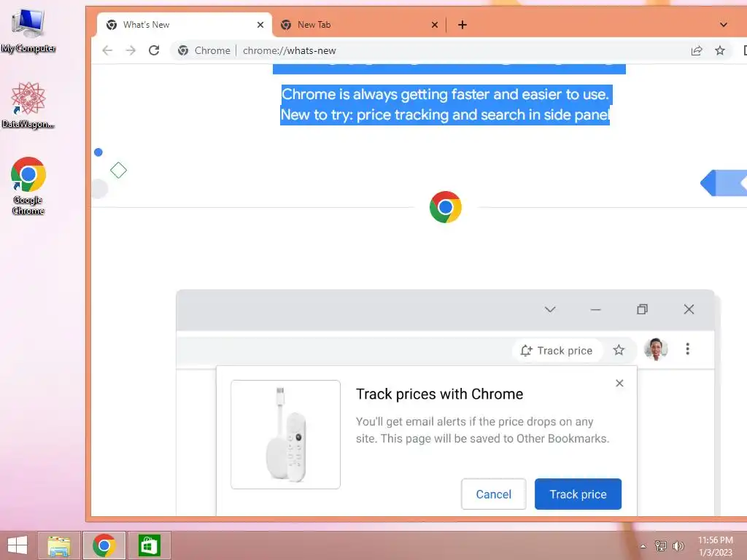Click the Chrome site info icon in address bar
This screenshot has width=747, height=560.
tap(183, 50)
